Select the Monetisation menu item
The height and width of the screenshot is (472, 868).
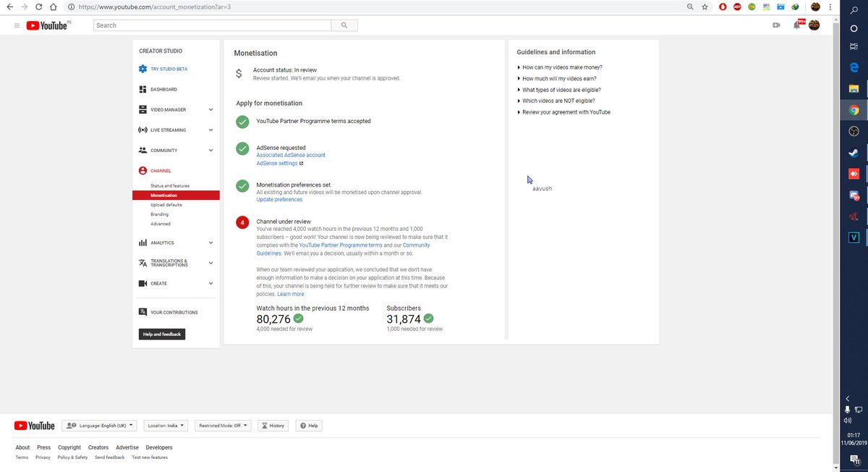pos(176,195)
